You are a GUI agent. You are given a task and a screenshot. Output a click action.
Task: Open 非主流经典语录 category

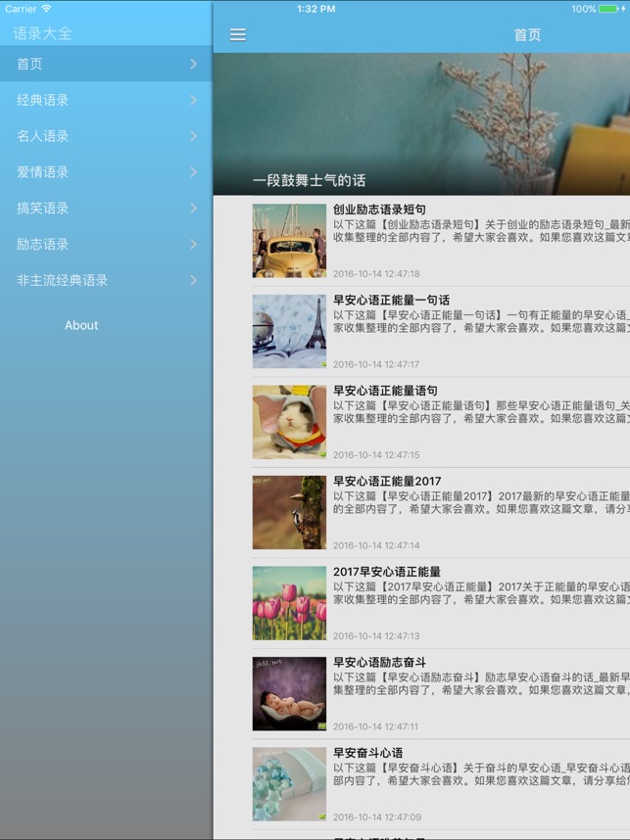click(106, 280)
